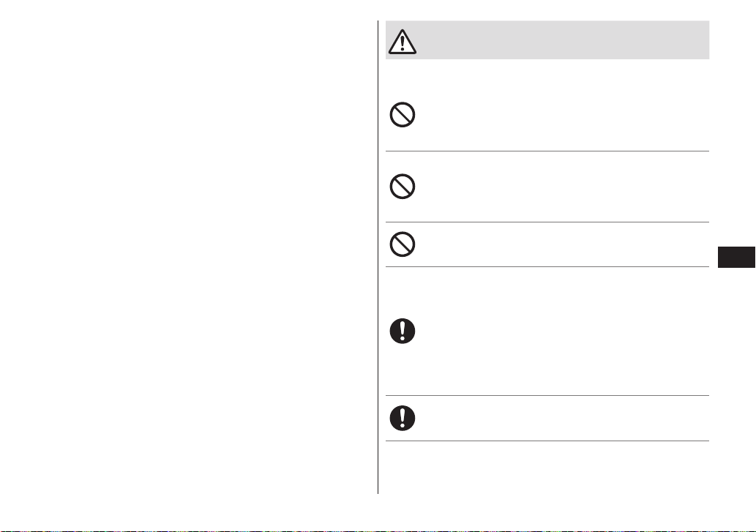This screenshot has width=756, height=532.
Task: Select the lowest prohibition circle icon
Action: coord(402,244)
